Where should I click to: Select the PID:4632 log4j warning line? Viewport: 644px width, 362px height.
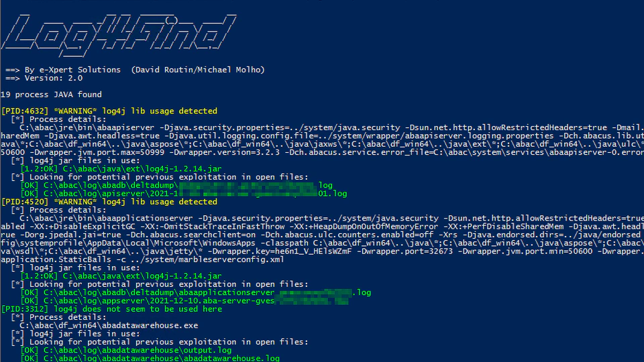[109, 111]
